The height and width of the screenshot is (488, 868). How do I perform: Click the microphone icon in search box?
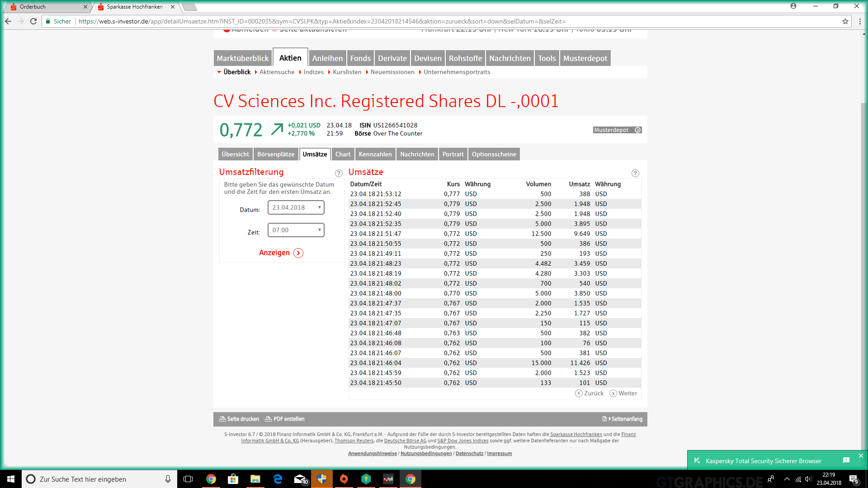click(x=168, y=479)
